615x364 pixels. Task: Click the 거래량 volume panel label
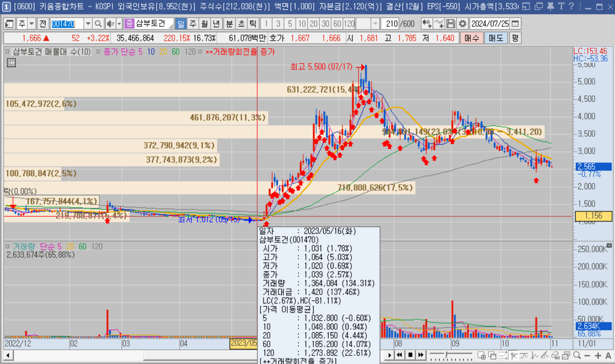[x=24, y=246]
